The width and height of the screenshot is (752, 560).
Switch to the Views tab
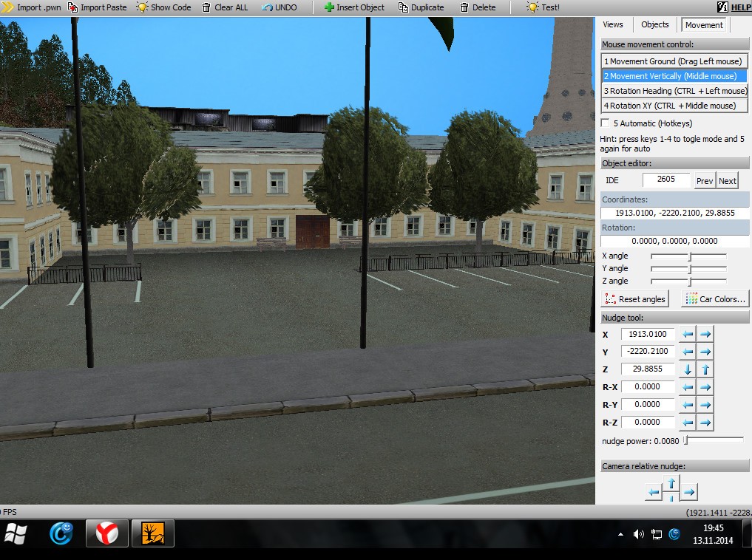[x=613, y=24]
